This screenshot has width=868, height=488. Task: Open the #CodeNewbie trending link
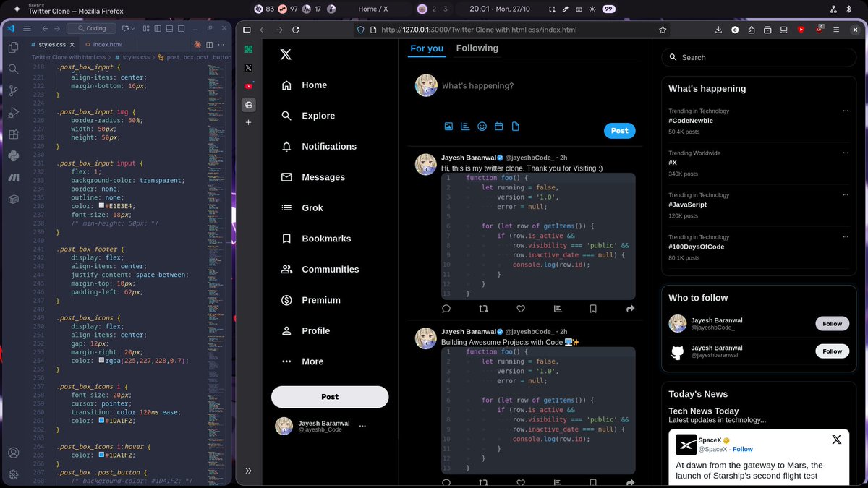click(691, 121)
